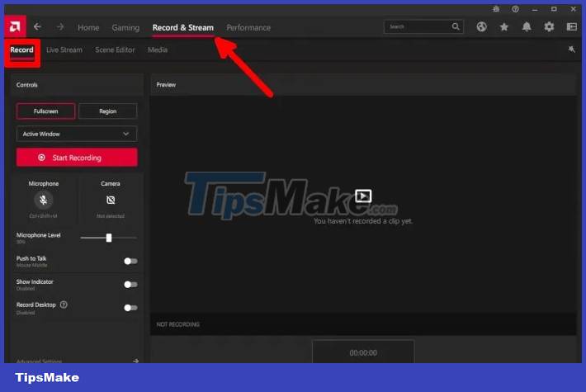Open the help question mark icon
This screenshot has height=392, width=586.
tap(515, 9)
